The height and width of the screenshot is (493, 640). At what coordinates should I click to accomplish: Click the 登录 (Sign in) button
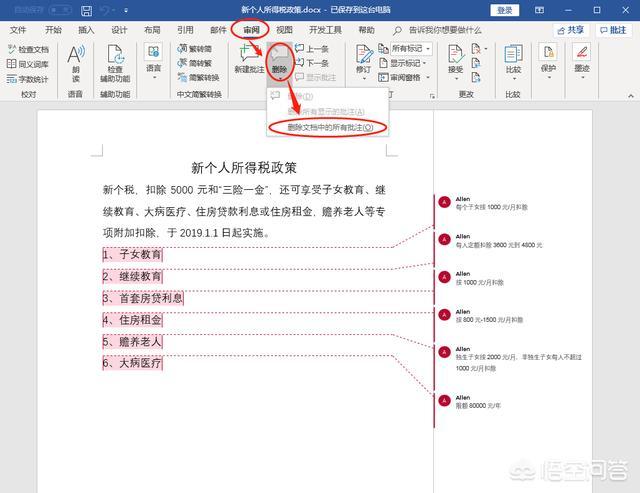505,10
